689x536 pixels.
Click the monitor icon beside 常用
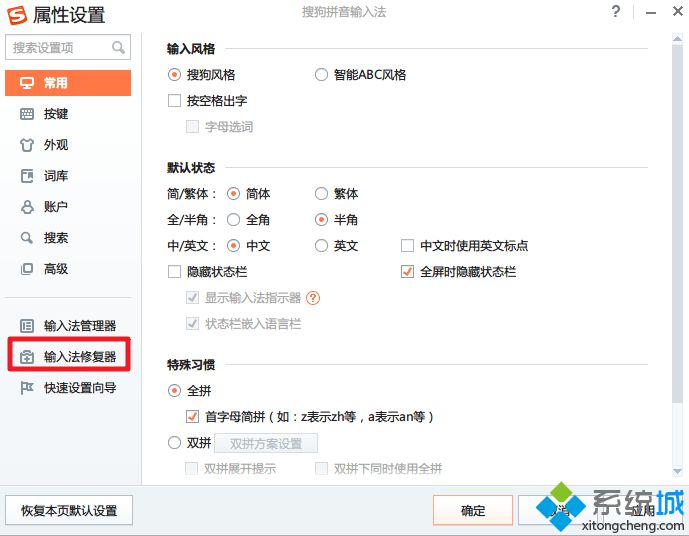pos(27,83)
